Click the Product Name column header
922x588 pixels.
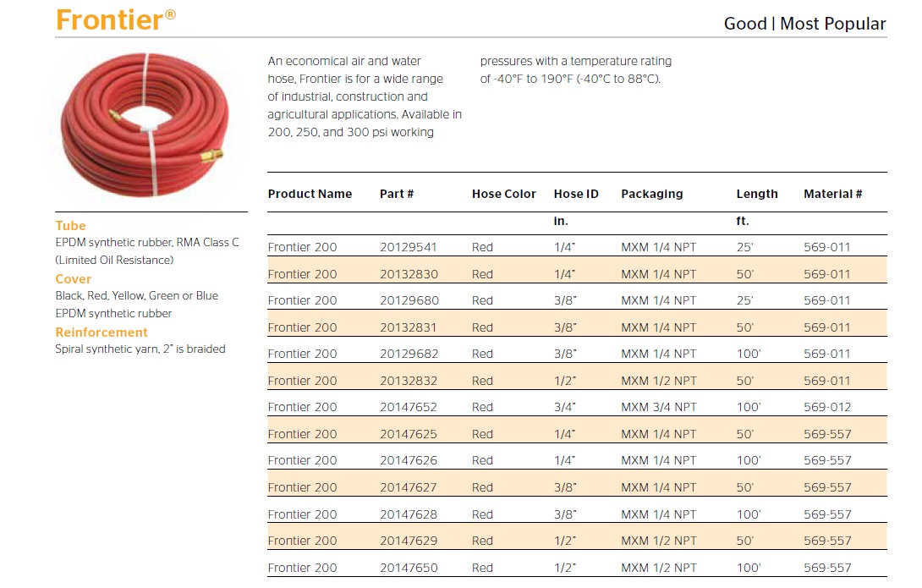click(310, 194)
